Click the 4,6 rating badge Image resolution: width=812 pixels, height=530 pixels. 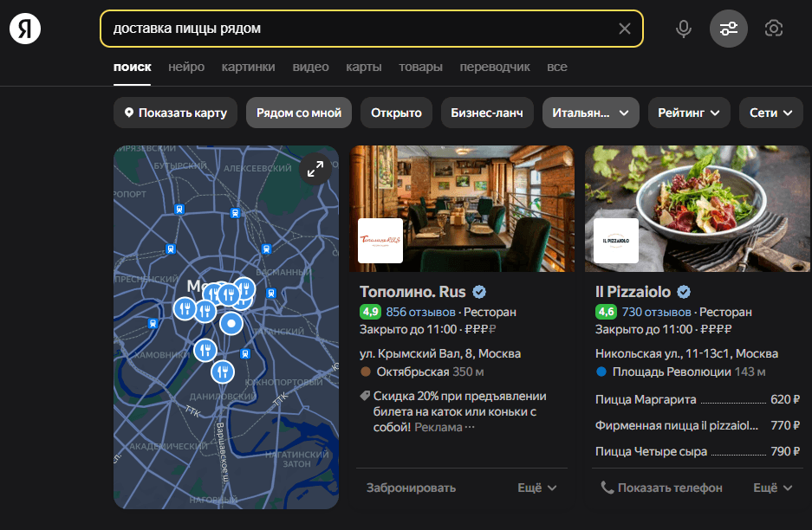coord(606,312)
